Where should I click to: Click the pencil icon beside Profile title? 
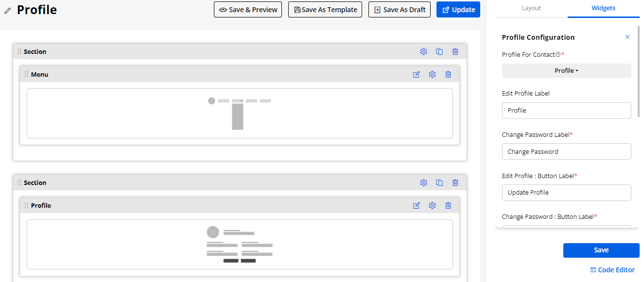[8, 10]
